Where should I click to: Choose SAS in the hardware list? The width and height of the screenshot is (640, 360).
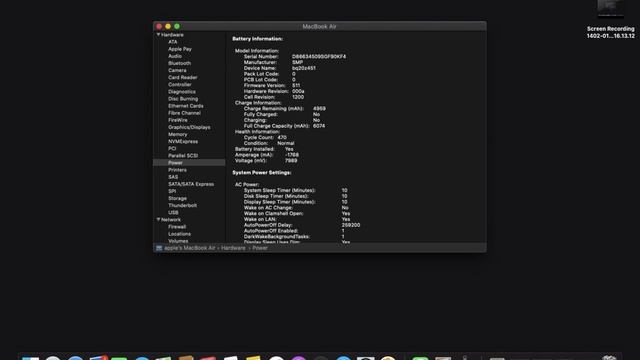click(x=173, y=177)
